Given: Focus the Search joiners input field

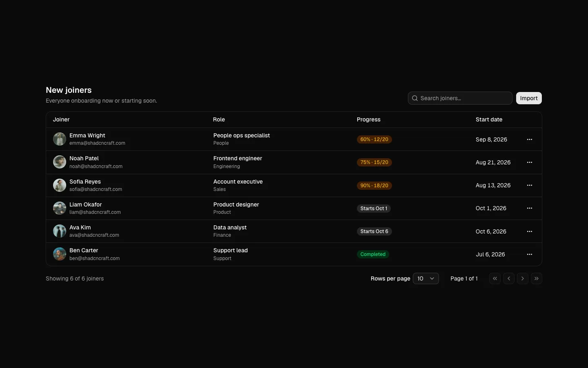Looking at the screenshot, I should (x=460, y=98).
